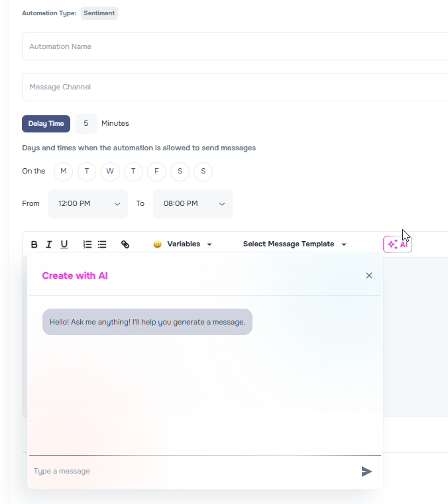448x504 pixels.
Task: Click the Create with AI heading
Action: click(75, 276)
